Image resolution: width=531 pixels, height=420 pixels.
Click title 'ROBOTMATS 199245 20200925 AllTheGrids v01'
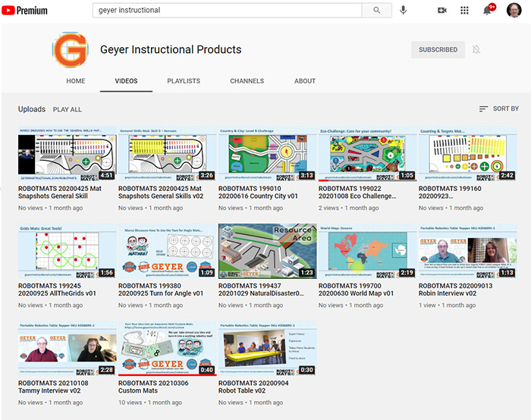coord(57,290)
